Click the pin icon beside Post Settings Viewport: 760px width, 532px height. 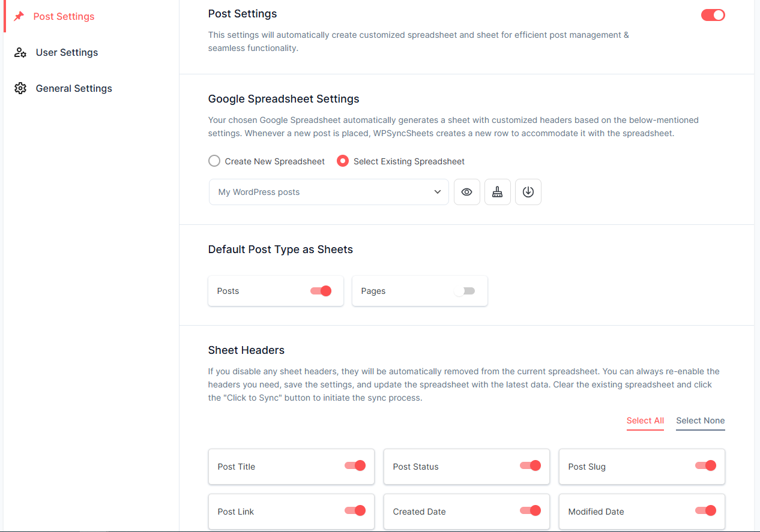click(20, 16)
